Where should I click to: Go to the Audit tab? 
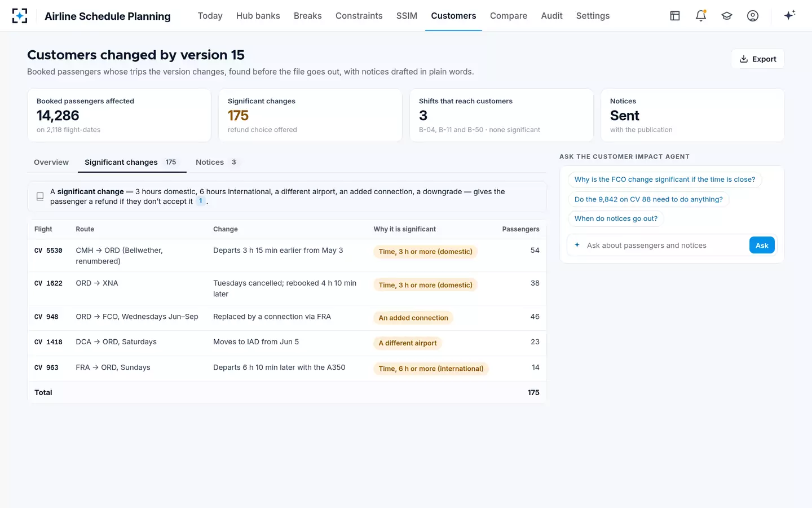(551, 16)
